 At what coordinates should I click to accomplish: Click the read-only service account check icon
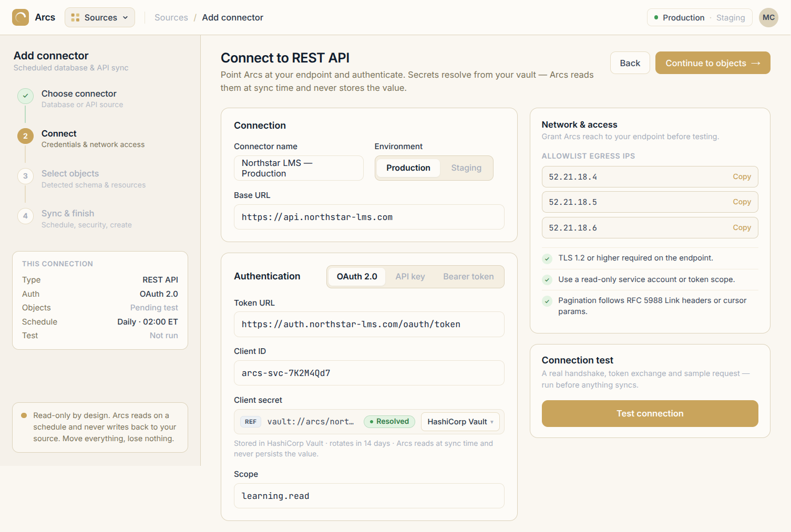tap(547, 280)
